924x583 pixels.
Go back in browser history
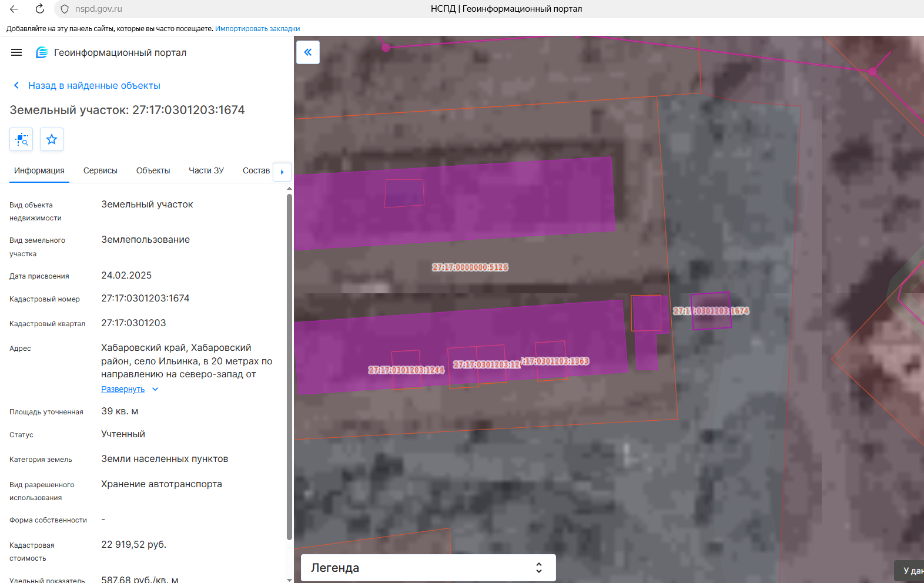click(14, 9)
